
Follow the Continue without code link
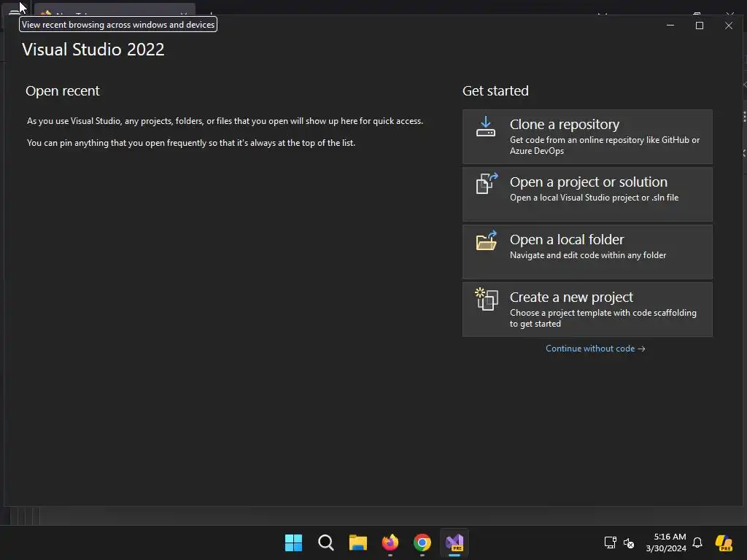(595, 349)
